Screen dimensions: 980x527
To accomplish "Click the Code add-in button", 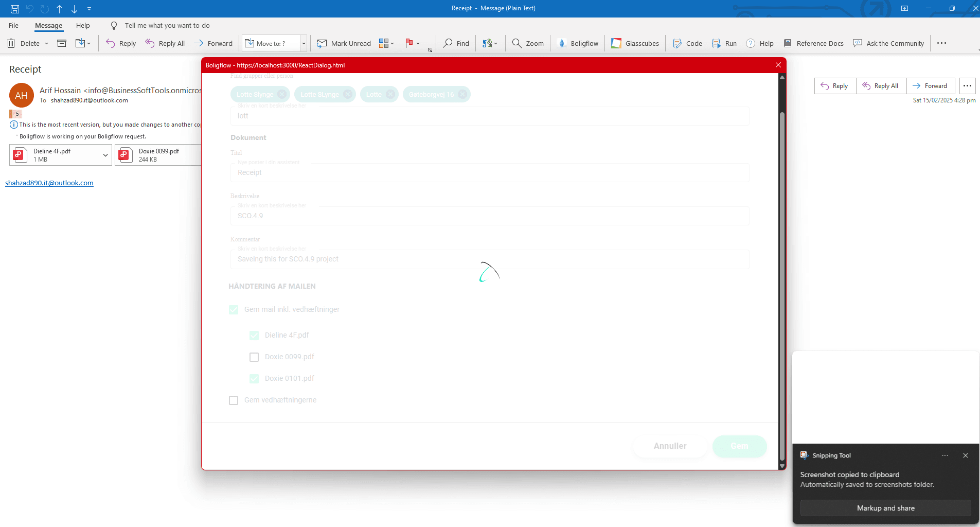I will (687, 43).
